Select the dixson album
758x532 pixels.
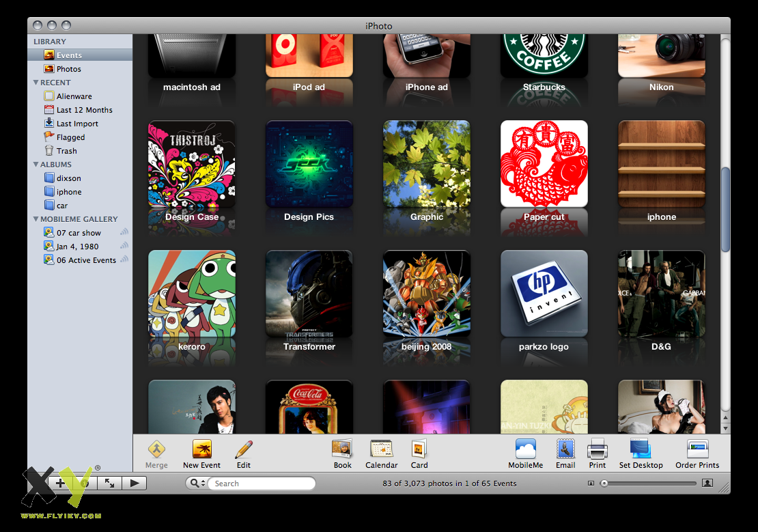[80, 178]
